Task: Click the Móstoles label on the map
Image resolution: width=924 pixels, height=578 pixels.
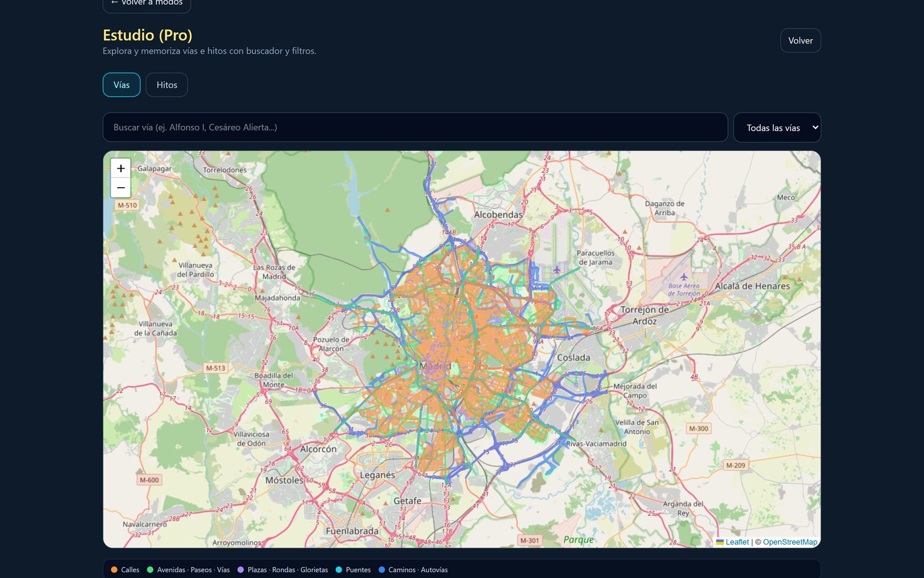Action: point(284,480)
